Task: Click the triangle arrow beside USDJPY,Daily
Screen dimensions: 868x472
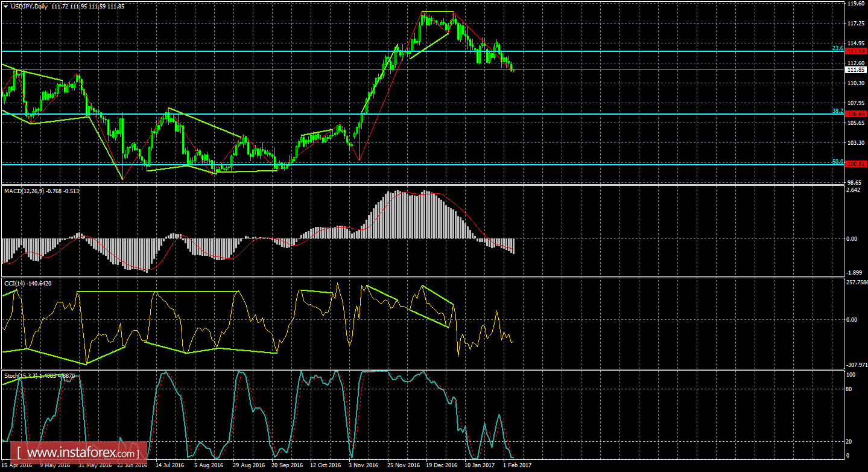Action: pos(5,7)
